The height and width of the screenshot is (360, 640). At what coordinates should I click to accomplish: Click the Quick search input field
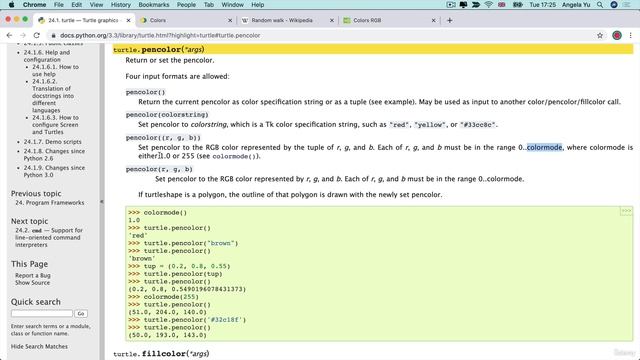point(42,313)
